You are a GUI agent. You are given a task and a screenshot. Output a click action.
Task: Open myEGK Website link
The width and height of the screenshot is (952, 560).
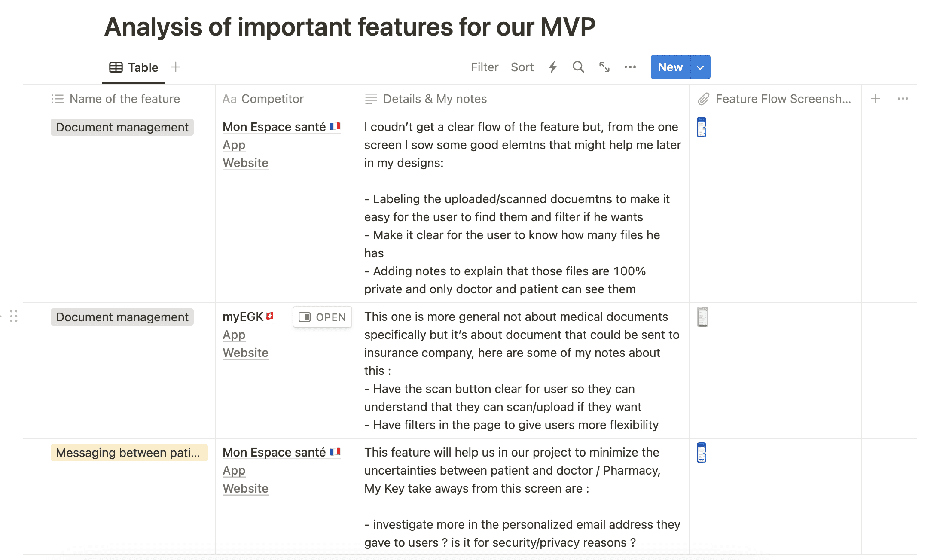click(x=245, y=353)
